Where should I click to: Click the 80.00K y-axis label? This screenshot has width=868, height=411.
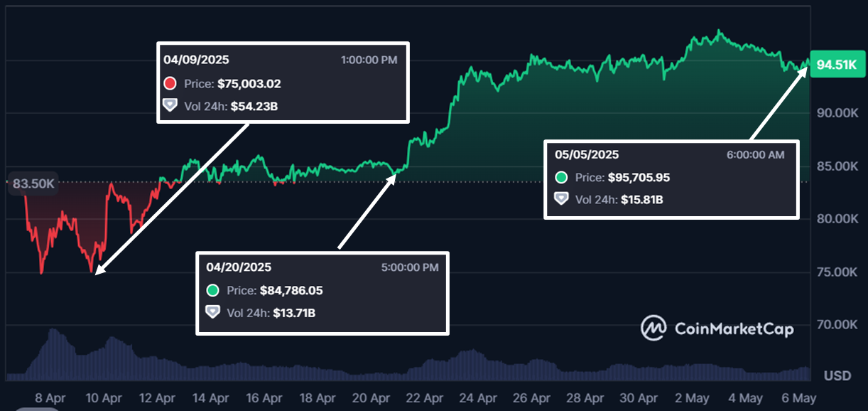(x=837, y=219)
